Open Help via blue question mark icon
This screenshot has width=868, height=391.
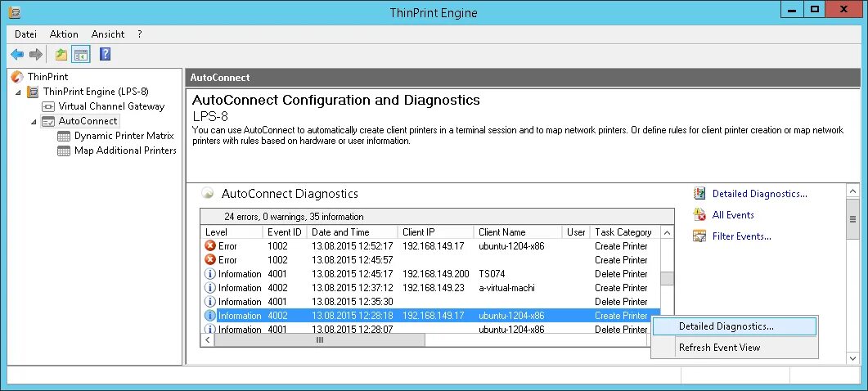point(106,54)
